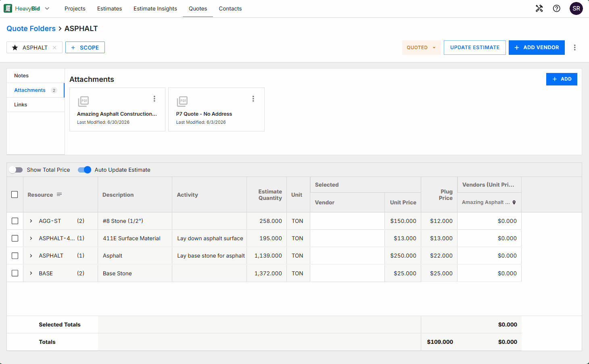The width and height of the screenshot is (589, 364).
Task: Click Lay down asphalt surface activity cell
Action: pos(209,238)
